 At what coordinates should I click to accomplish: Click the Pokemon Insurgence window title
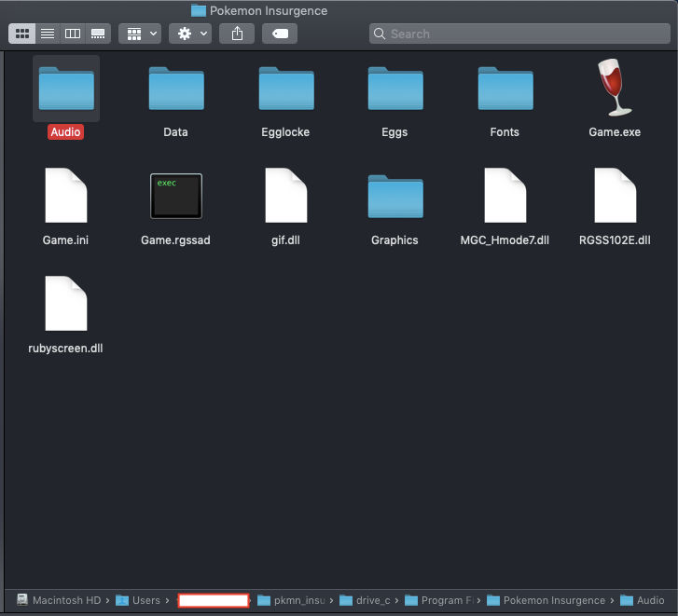point(269,11)
